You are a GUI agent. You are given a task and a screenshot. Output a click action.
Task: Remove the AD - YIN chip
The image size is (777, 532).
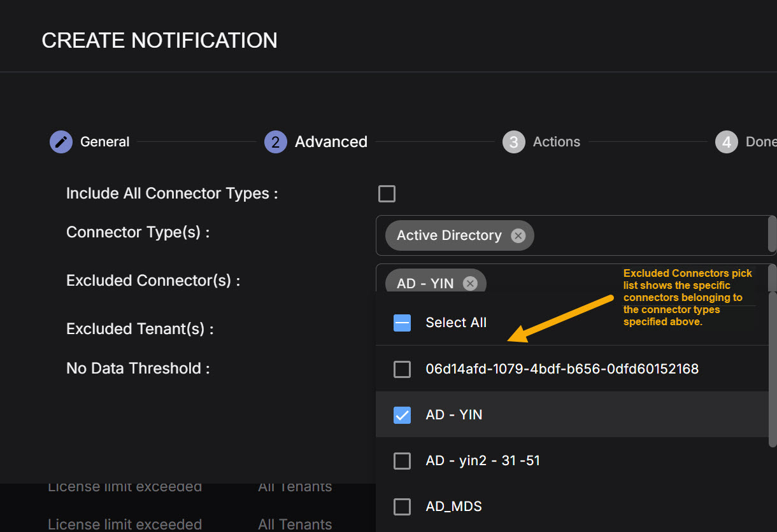[x=470, y=283]
